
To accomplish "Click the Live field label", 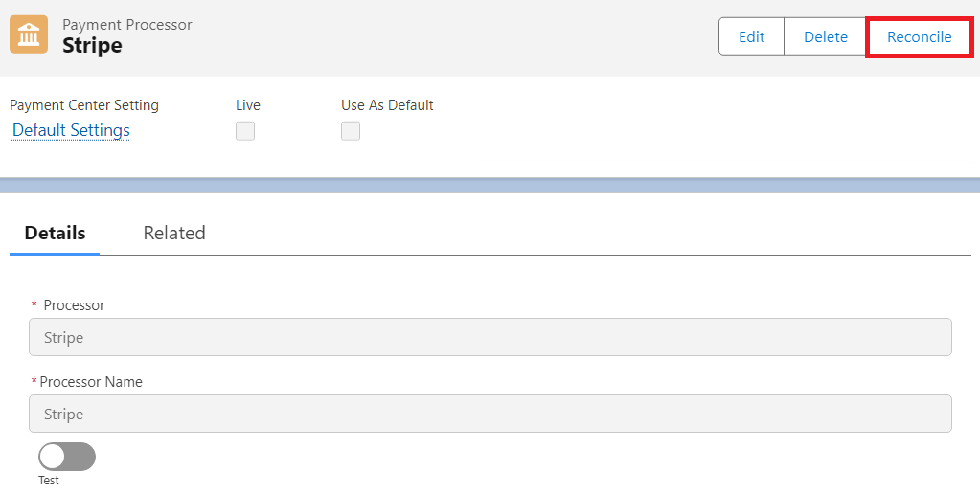I will [248, 105].
